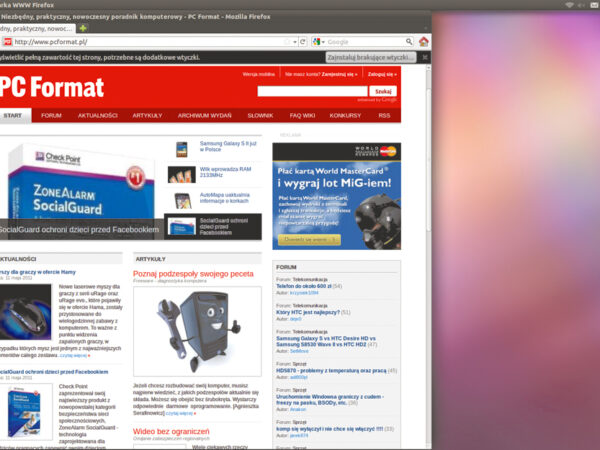Image resolution: width=600 pixels, height=450 pixels.
Task: Expand the search engine selector dropdown
Action: pyautogui.click(x=324, y=42)
